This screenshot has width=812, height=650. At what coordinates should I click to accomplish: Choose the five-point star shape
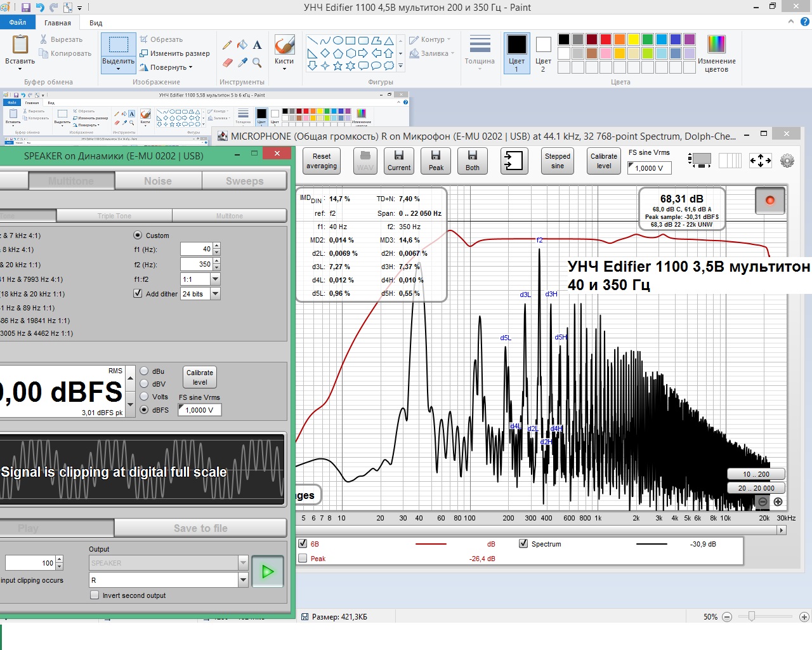[338, 65]
